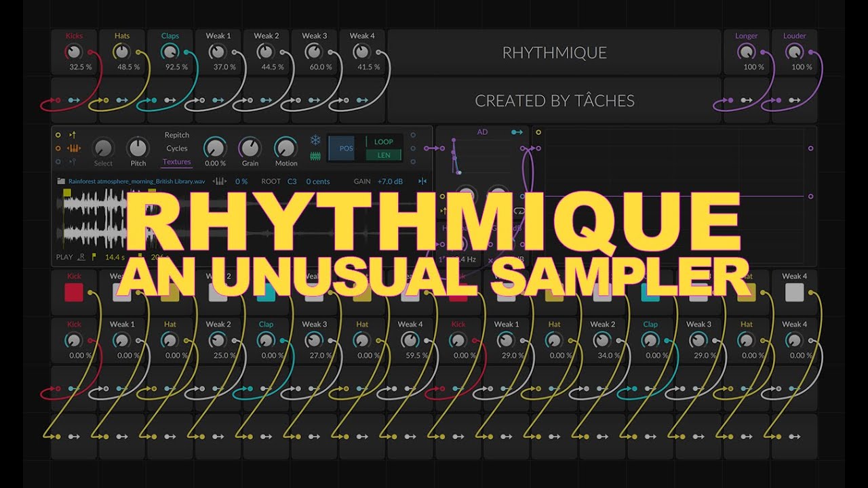Toggle the LEN button in sampler
868x488 pixels.
tap(384, 156)
